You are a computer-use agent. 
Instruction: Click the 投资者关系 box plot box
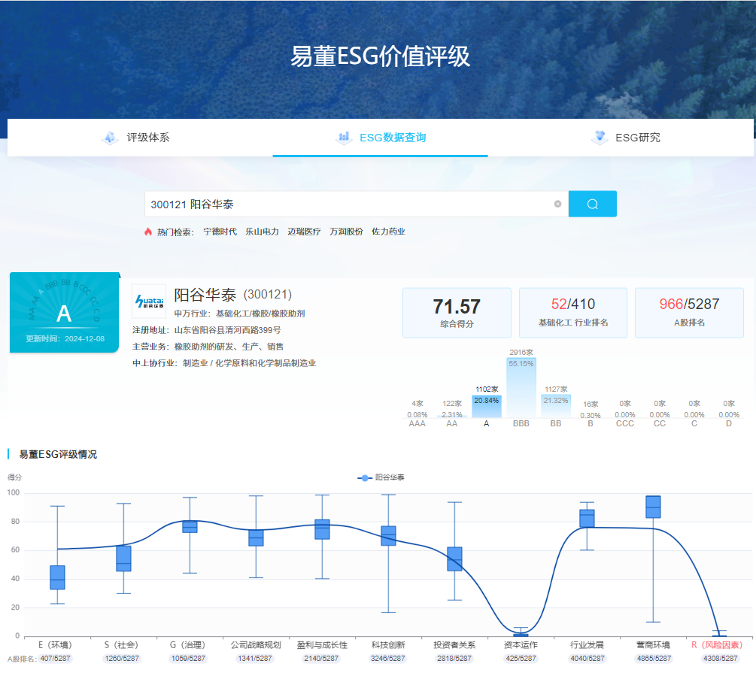point(454,559)
